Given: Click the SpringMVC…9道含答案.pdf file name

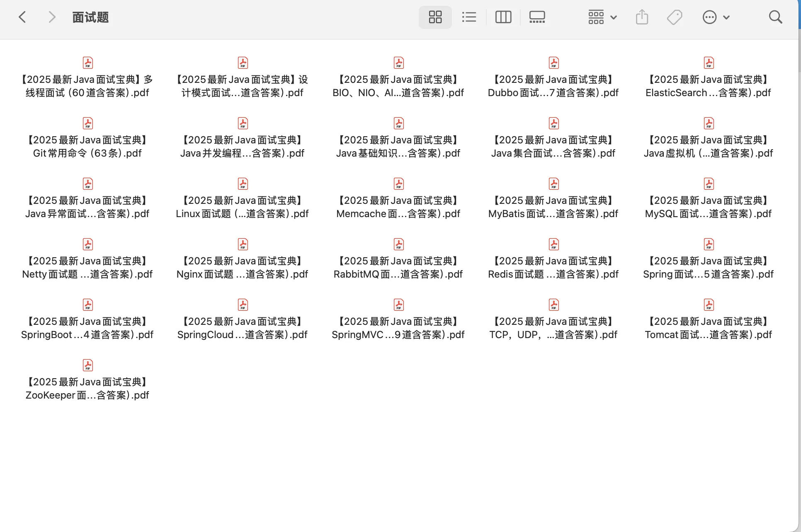Looking at the screenshot, I should [398, 328].
